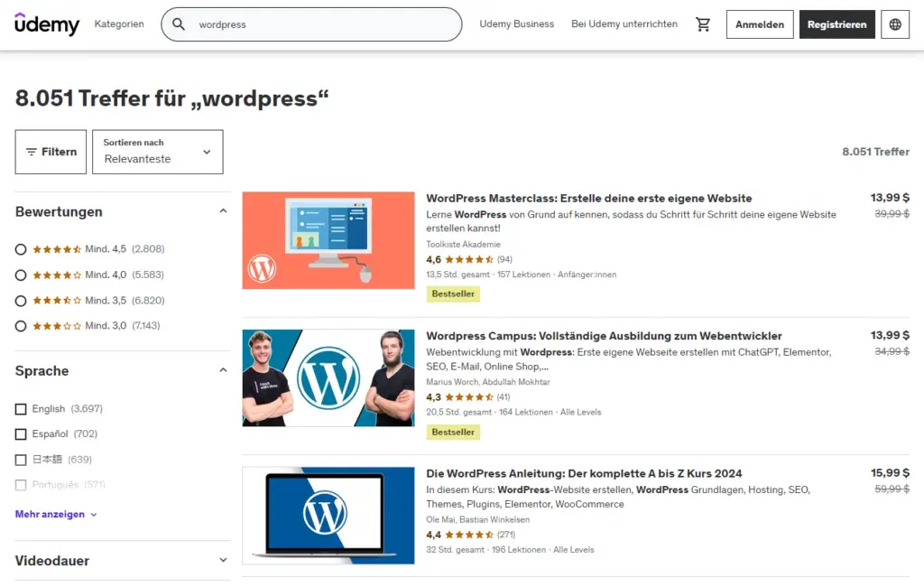The image size is (924, 587).
Task: Check the Español language checkbox
Action: coord(21,434)
